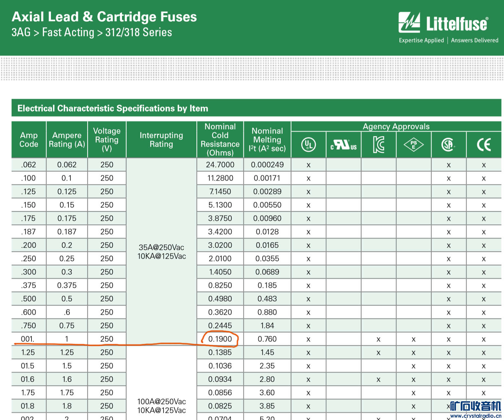Select the Nominal Cold Resistance column header

(220, 140)
